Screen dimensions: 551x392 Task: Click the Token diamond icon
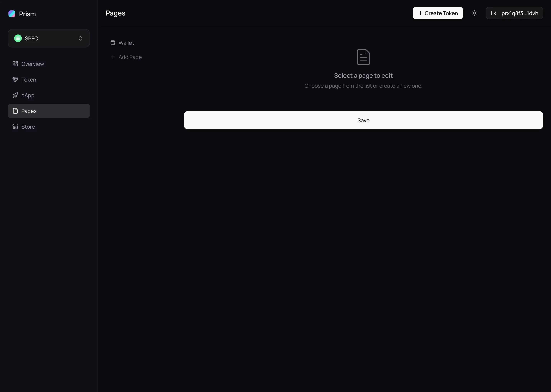point(15,80)
